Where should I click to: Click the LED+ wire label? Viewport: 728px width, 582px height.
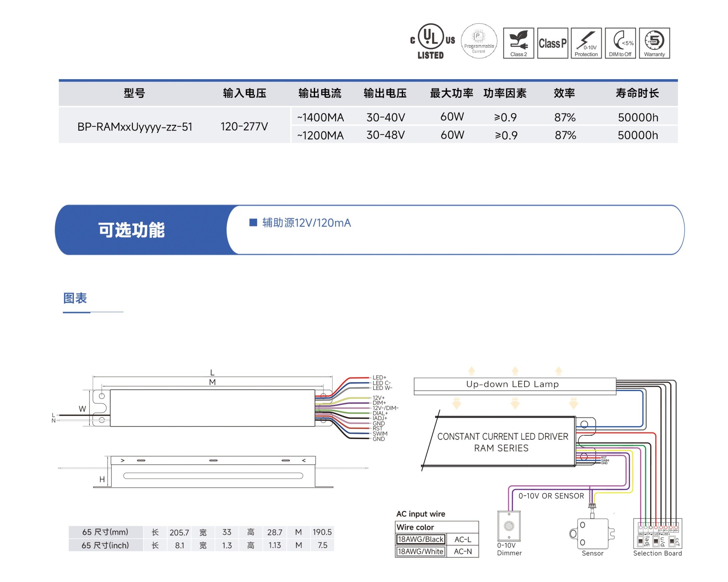coord(379,378)
